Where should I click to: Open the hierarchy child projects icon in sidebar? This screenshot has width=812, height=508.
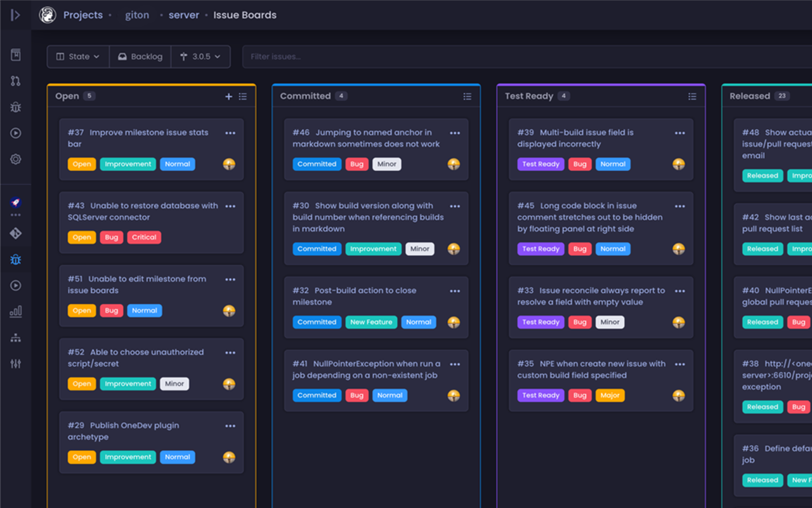pyautogui.click(x=16, y=338)
